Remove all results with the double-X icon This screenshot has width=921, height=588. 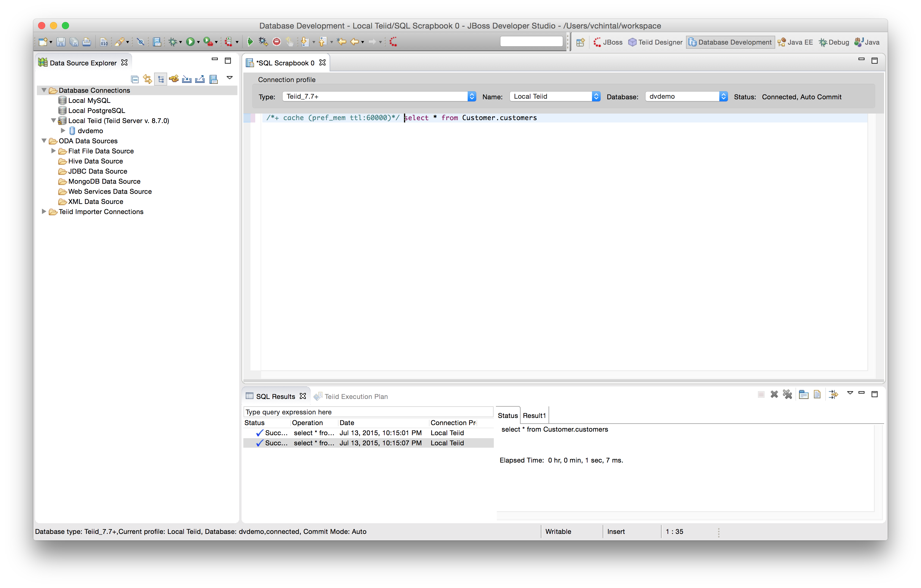[787, 394]
